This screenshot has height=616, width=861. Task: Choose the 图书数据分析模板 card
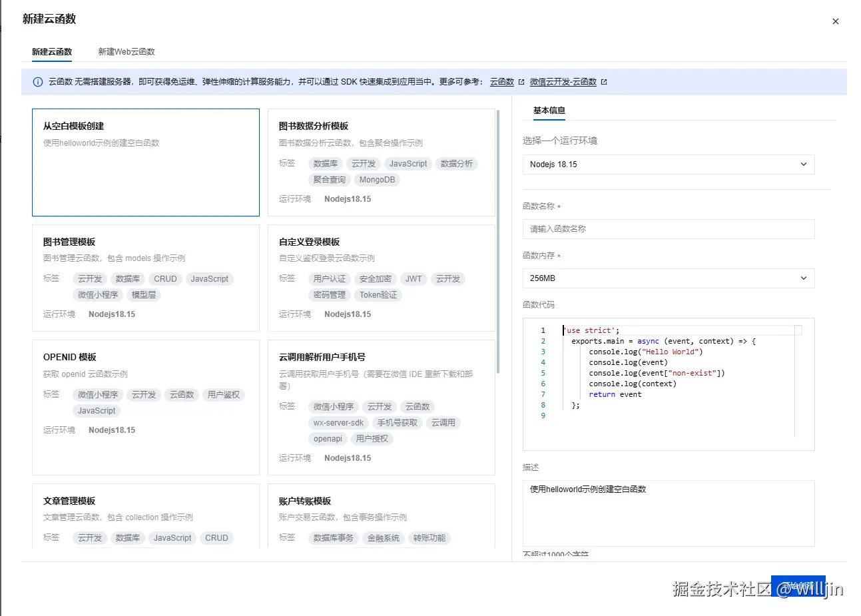[x=381, y=162]
